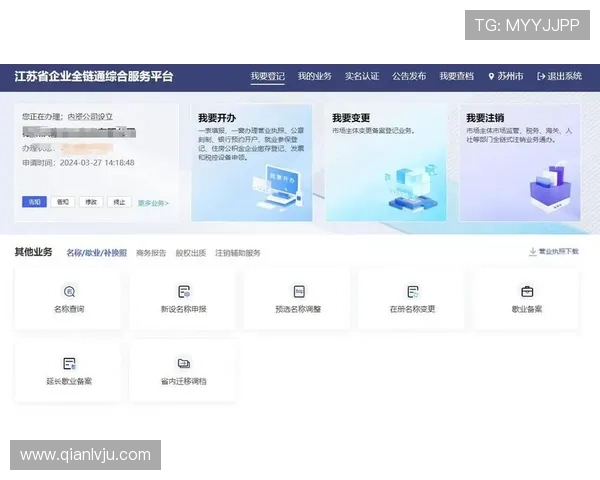Open the 名称查询 search icon

pos(69,292)
